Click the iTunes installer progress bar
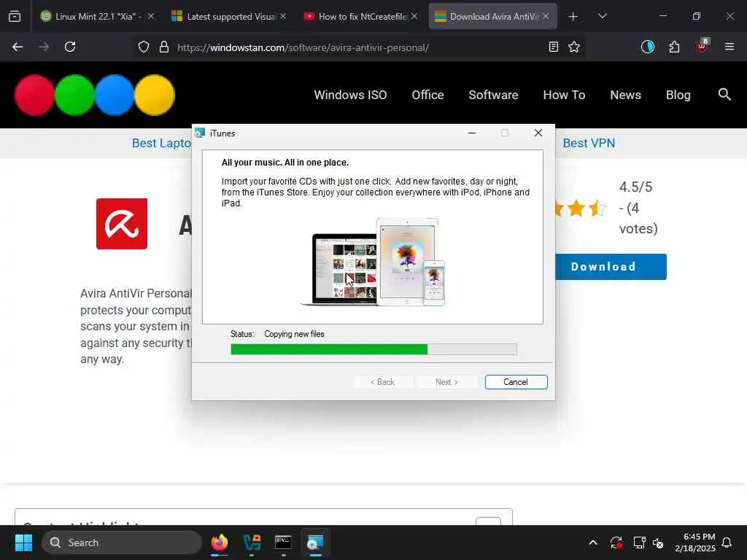 coord(373,349)
